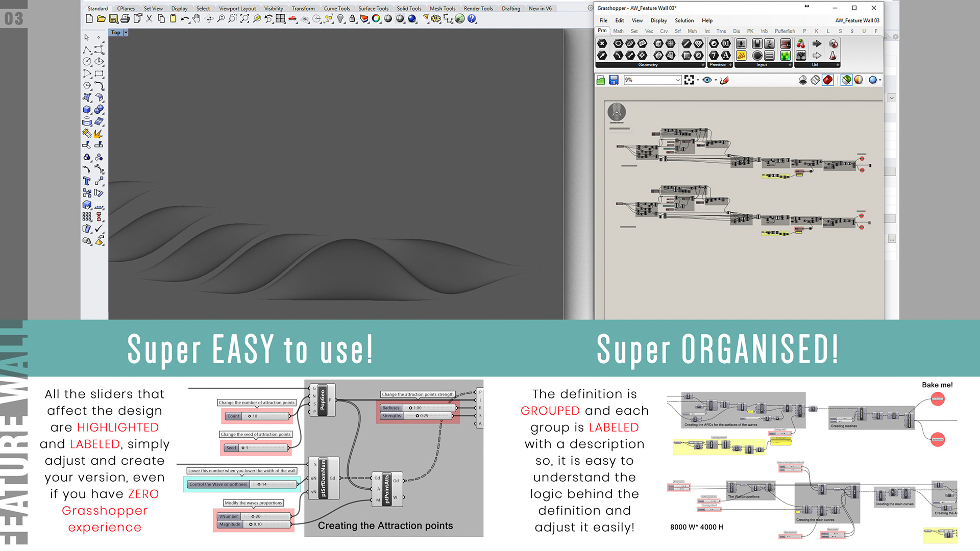Open the canvas zoom percentage dropdown
The height and width of the screenshot is (551, 980).
coord(678,80)
